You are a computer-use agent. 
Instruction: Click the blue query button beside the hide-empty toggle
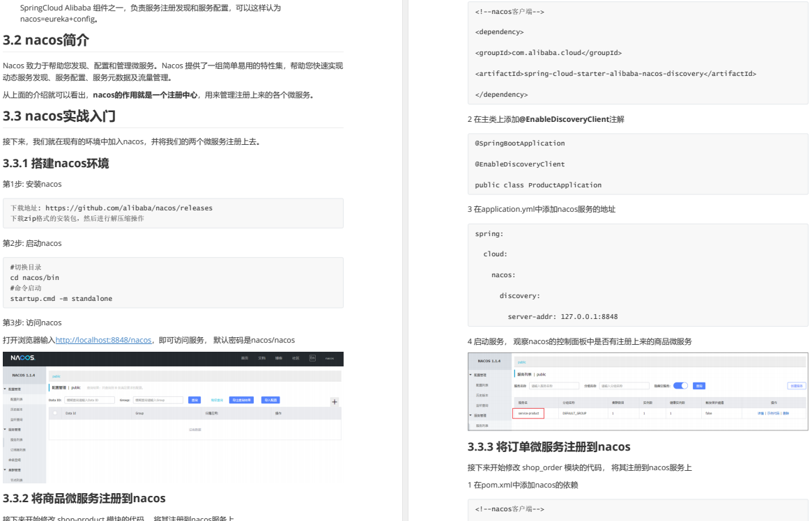pos(699,386)
